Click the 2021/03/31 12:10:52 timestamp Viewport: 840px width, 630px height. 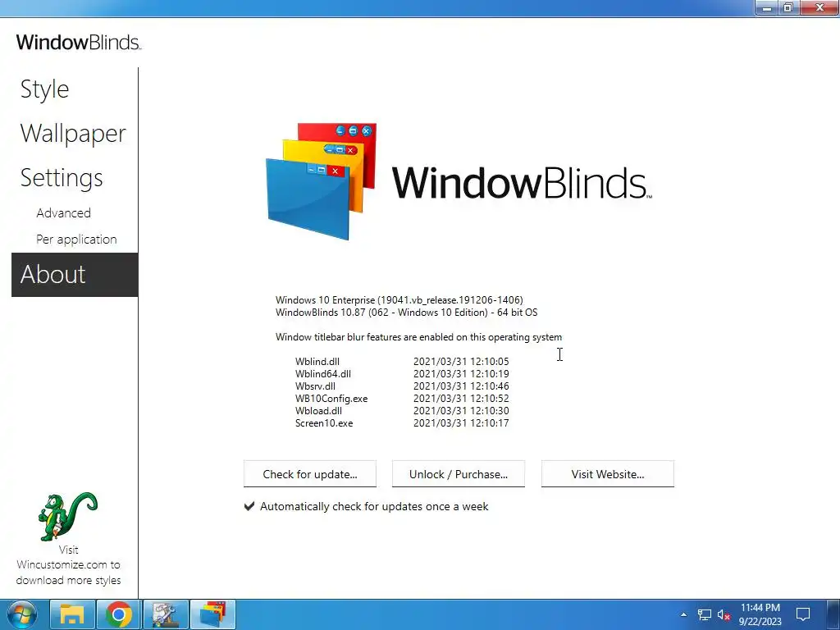pos(461,399)
